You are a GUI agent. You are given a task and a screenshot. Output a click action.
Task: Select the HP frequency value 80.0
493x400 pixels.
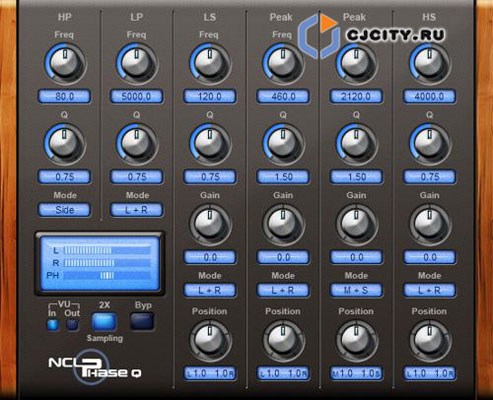pyautogui.click(x=64, y=96)
